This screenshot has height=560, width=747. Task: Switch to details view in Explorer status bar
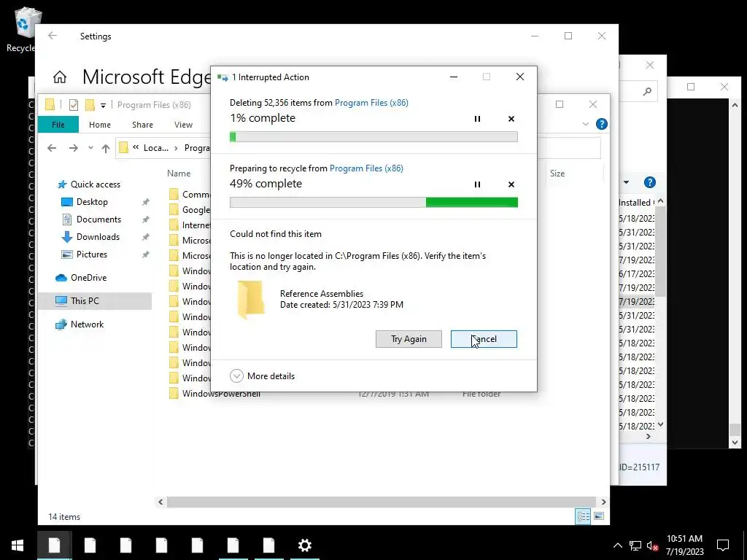click(583, 517)
